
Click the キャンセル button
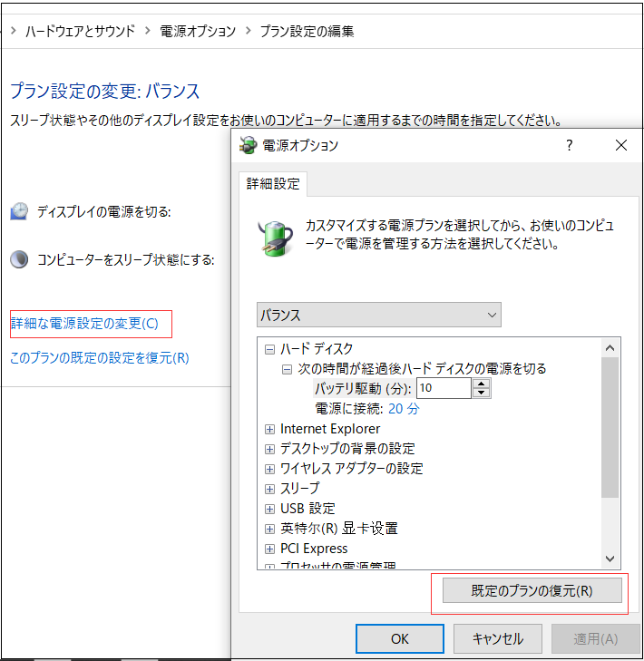tap(498, 638)
